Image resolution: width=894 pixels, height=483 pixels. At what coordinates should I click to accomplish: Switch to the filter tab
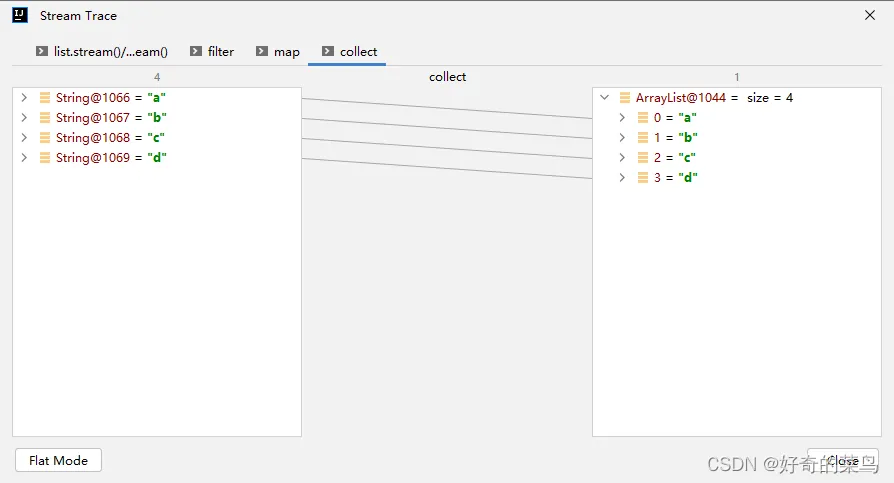click(221, 51)
